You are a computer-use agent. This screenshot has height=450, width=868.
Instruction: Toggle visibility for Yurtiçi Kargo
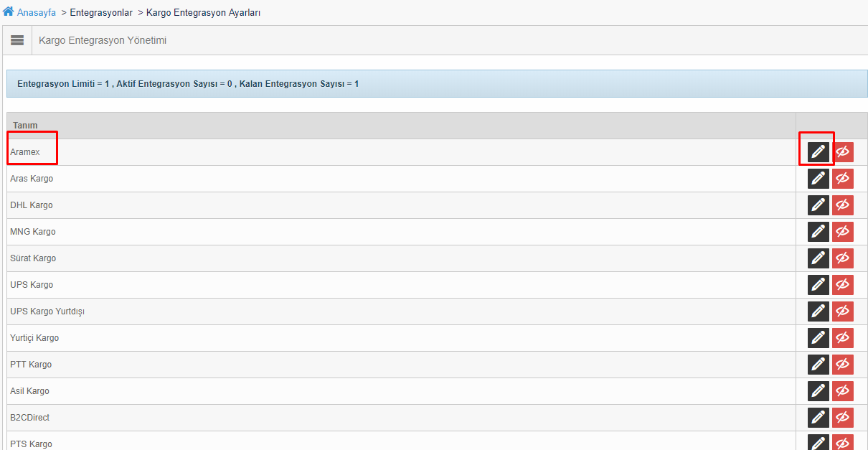(x=843, y=338)
